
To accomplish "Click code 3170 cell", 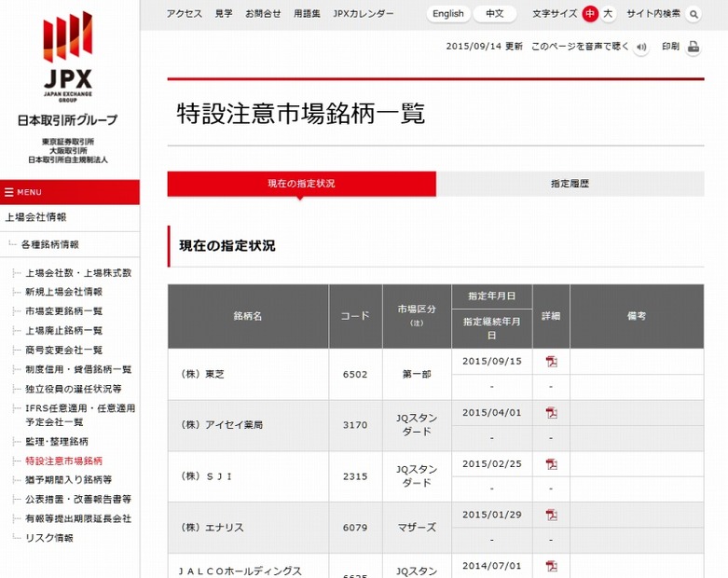I will pyautogui.click(x=355, y=425).
